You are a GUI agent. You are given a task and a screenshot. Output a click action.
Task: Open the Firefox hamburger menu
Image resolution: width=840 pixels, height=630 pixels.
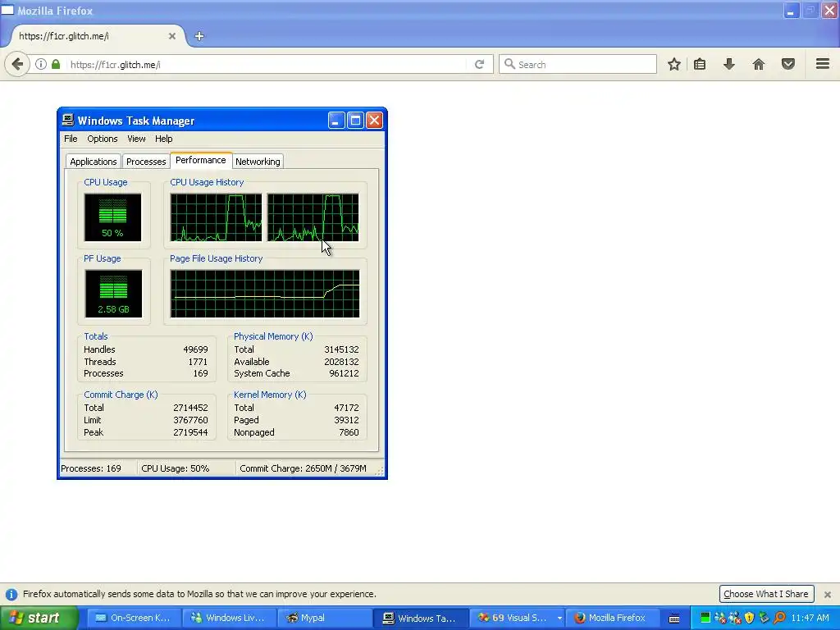pyautogui.click(x=823, y=64)
